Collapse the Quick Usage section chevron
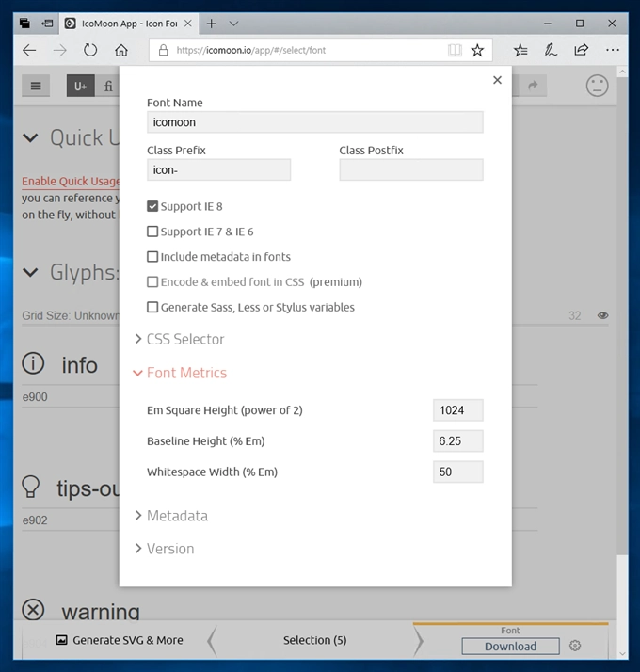Image resolution: width=640 pixels, height=672 pixels. pyautogui.click(x=30, y=138)
